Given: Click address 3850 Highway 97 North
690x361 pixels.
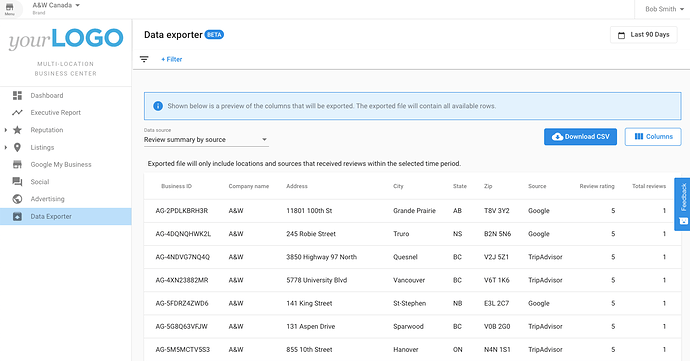Looking at the screenshot, I should click(322, 257).
